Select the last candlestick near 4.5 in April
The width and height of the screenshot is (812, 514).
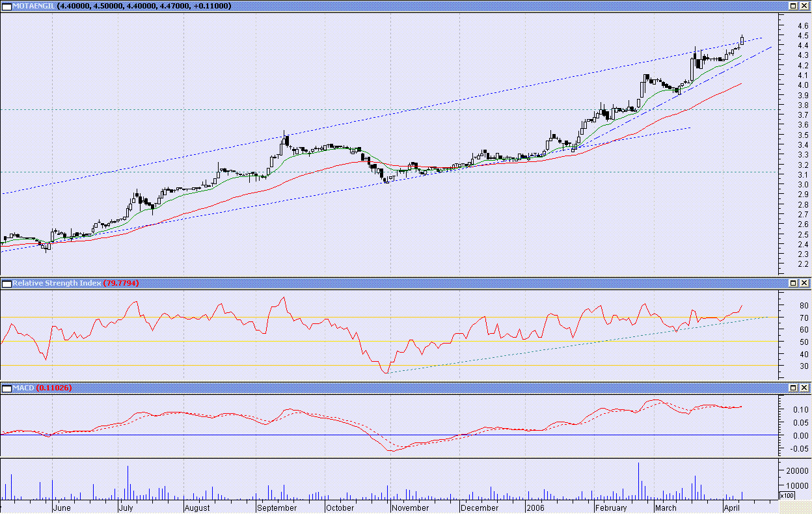742,40
